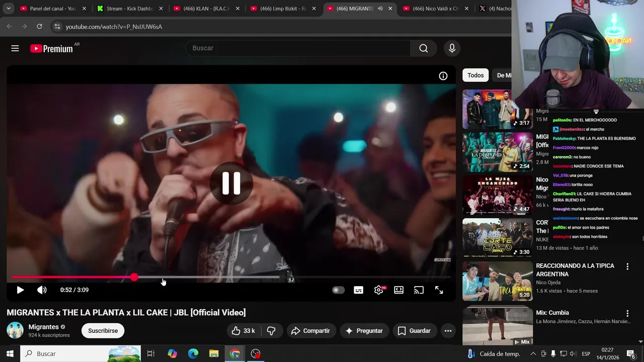Open File Explorer from taskbar

214,353
